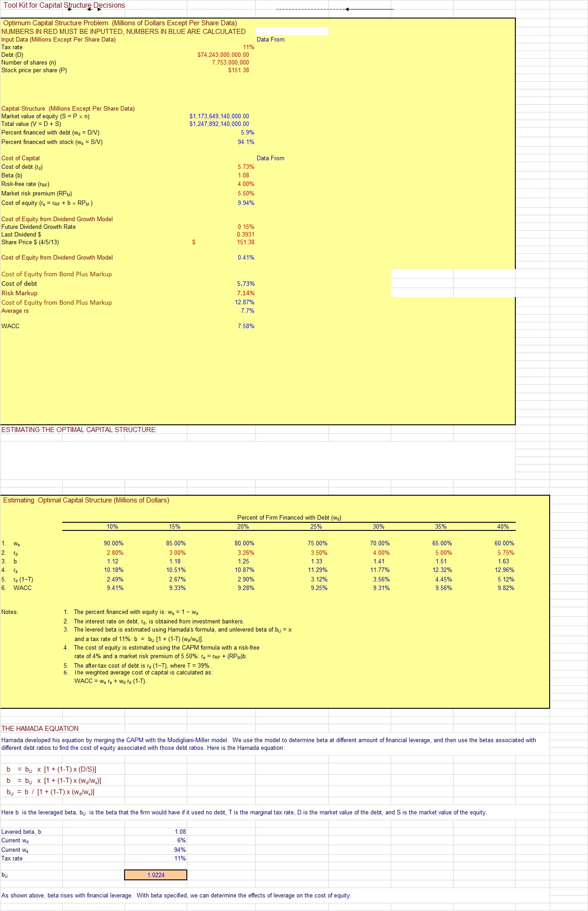Select the WACC 7.58% cell
Image resolution: width=588 pixels, height=911 pixels.
coord(246,326)
